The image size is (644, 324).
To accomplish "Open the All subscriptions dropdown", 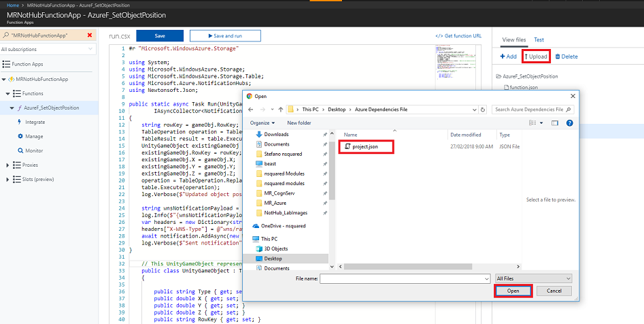I will coord(48,49).
